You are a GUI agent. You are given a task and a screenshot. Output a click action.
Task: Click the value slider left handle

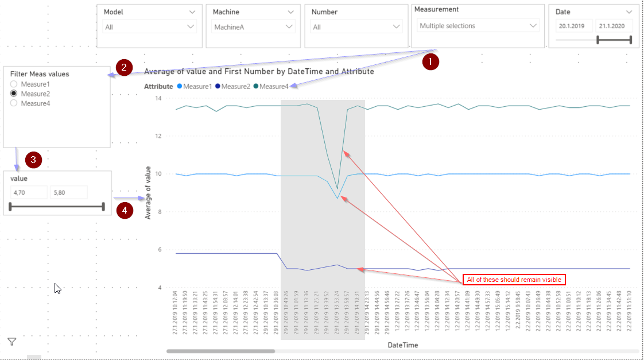(10, 206)
